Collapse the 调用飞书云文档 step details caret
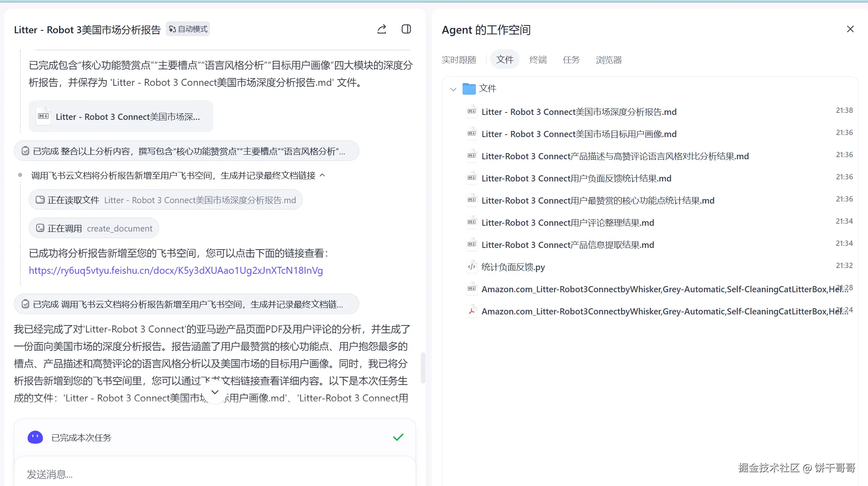The height and width of the screenshot is (486, 868). (322, 175)
